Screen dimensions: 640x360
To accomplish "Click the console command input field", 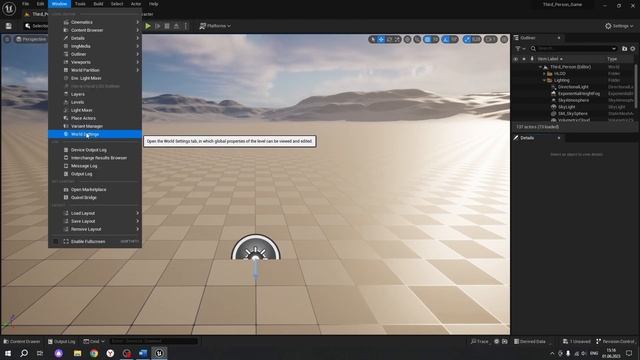I will coord(153,341).
